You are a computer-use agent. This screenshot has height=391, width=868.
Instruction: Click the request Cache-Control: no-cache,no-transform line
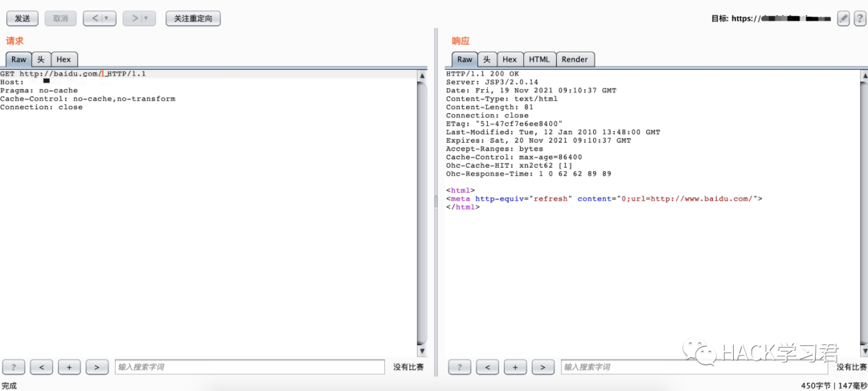(88, 99)
